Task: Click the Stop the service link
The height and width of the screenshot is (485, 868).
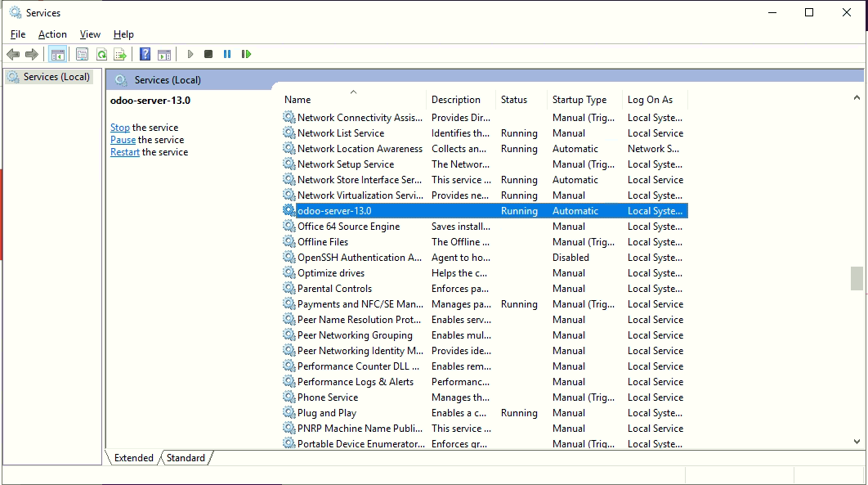Action: (120, 128)
